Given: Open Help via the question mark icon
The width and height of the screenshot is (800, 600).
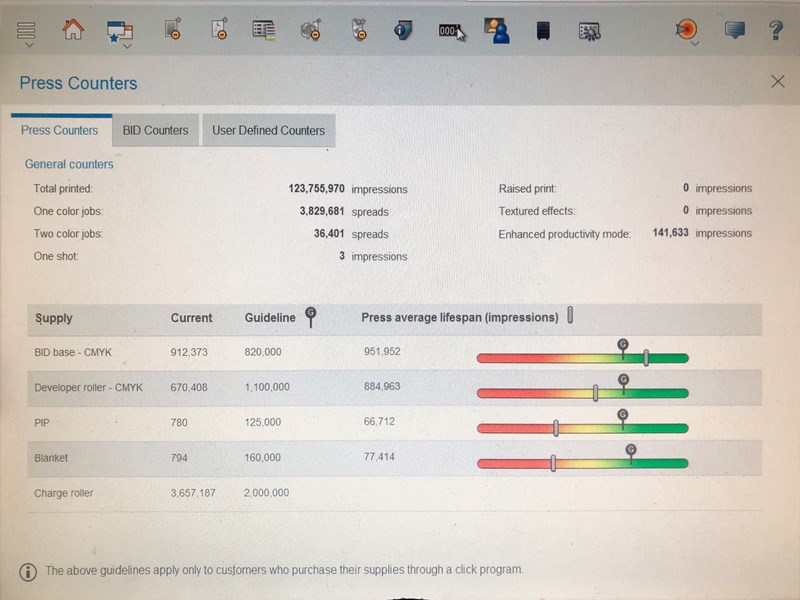Looking at the screenshot, I should [x=775, y=30].
